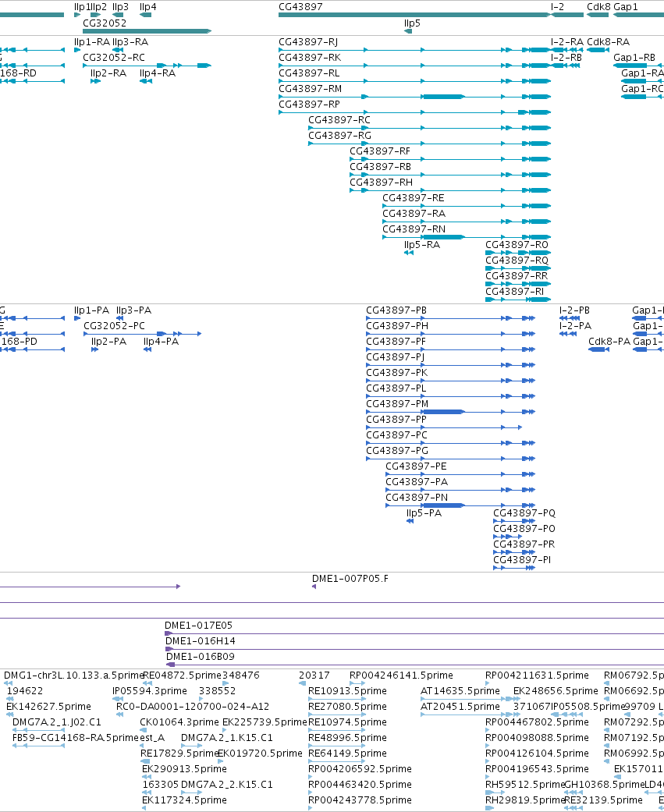
Task: Select the Ilp5 gene label
Action: click(x=412, y=23)
